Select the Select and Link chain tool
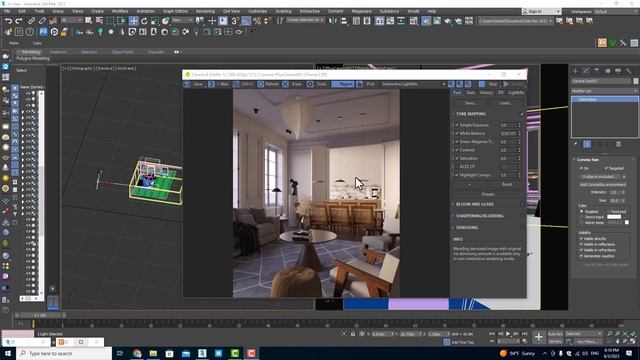 [x=31, y=21]
